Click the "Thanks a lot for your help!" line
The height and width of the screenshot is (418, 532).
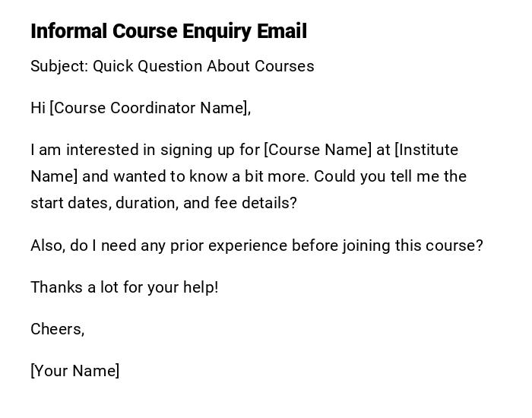(125, 287)
